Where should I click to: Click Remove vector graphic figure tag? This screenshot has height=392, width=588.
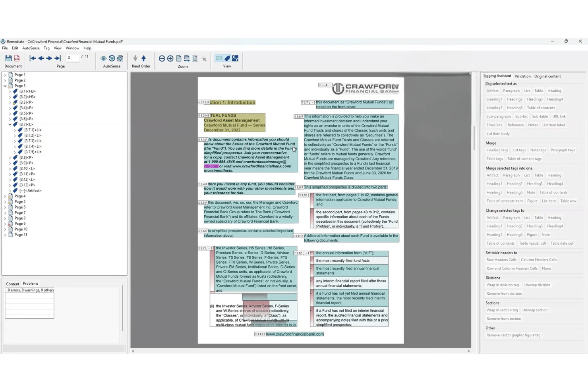click(513, 335)
